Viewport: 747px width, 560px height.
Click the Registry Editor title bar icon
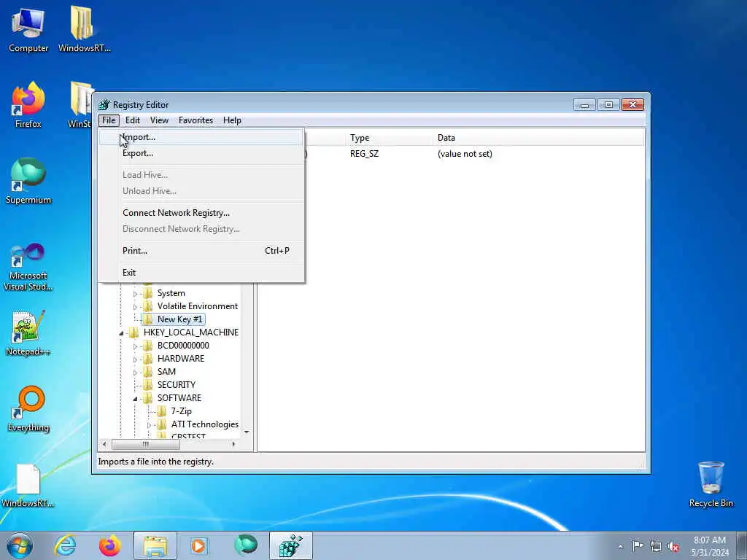tap(104, 105)
